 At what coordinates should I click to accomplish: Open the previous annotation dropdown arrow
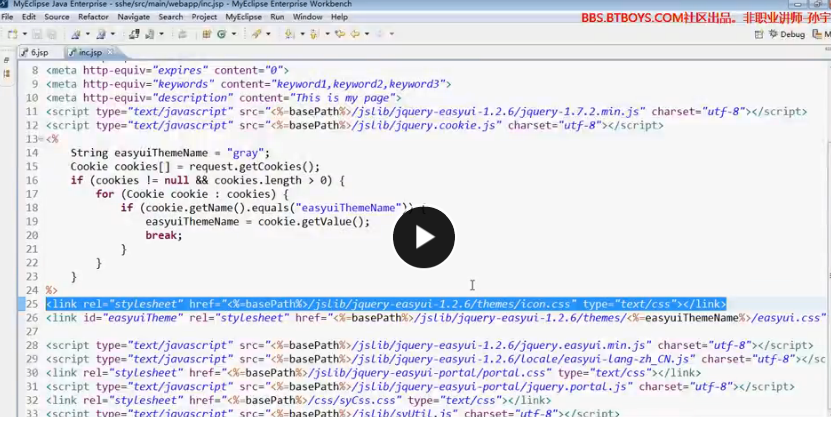coord(328,34)
